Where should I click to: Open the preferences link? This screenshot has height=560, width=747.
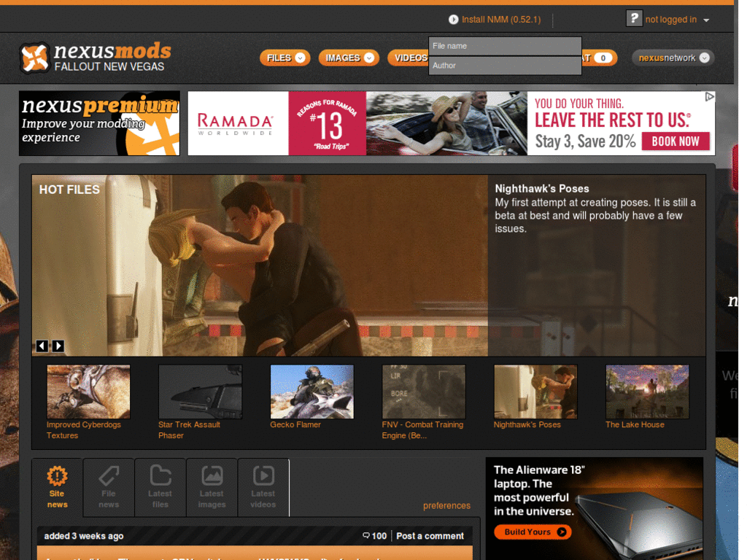pyautogui.click(x=446, y=506)
